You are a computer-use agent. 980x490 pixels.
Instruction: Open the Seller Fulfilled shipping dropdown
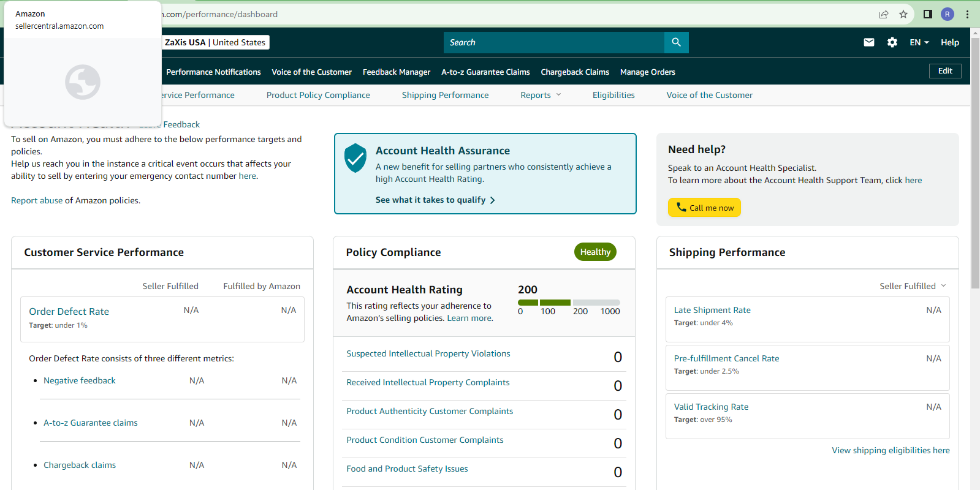click(x=913, y=286)
